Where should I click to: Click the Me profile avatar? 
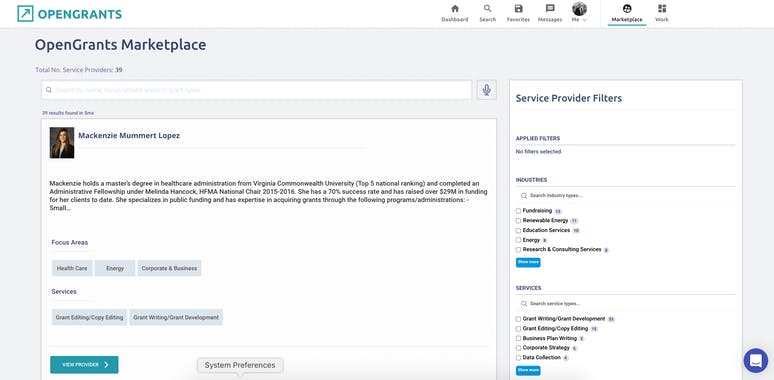[580, 8]
